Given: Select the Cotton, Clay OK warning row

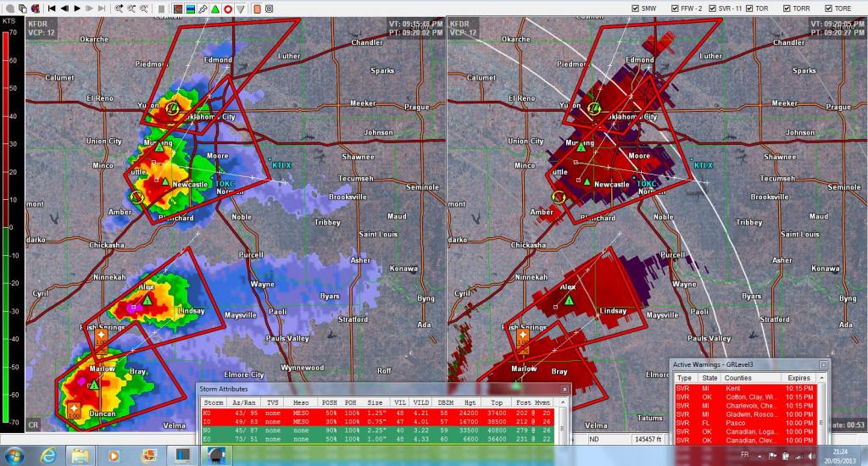Looking at the screenshot, I should click(x=746, y=397).
